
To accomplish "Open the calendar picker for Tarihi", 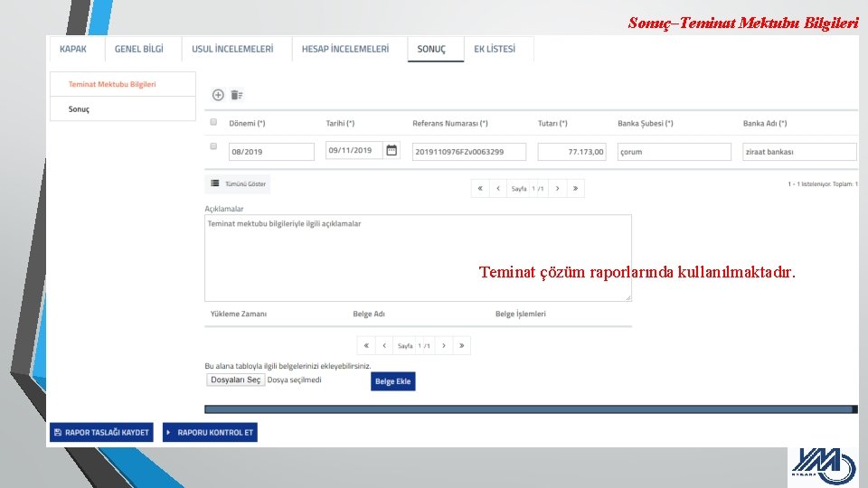I will pyautogui.click(x=392, y=151).
